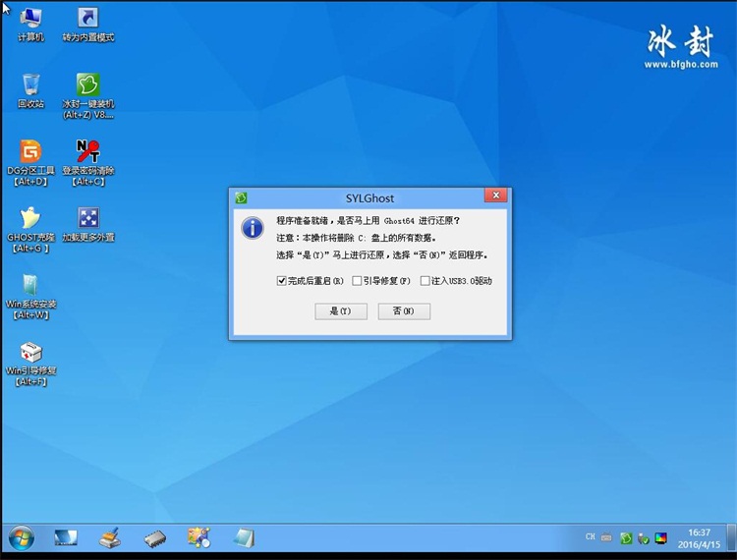Open the notepad taskbar icon
737x560 pixels.
tap(244, 538)
